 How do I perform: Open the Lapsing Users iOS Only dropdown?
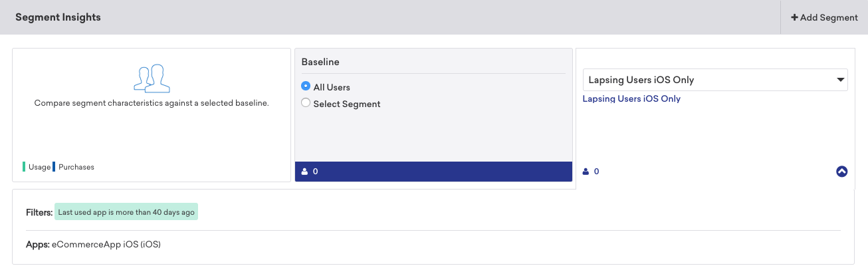tap(715, 80)
